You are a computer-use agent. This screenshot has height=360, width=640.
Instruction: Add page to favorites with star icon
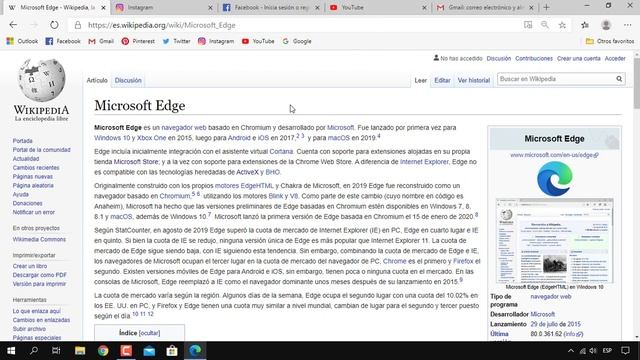click(x=562, y=25)
